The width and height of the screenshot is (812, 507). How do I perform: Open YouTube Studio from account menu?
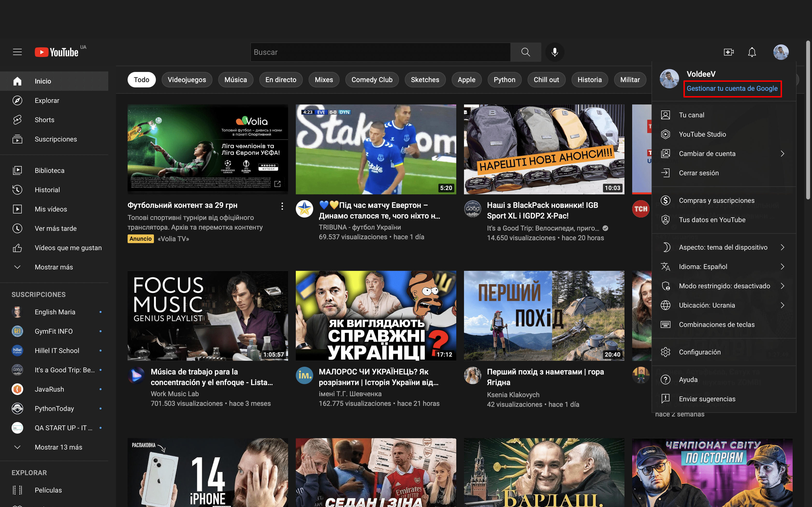click(702, 134)
